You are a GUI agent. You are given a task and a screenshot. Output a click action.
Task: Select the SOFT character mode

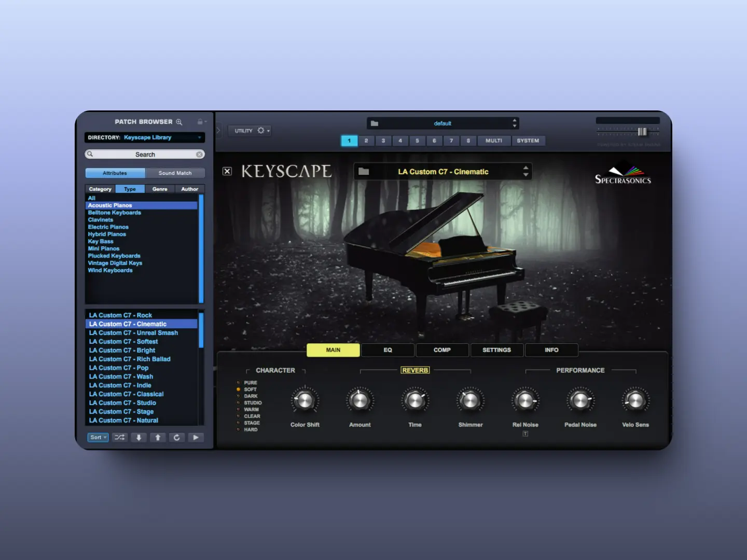(x=247, y=389)
